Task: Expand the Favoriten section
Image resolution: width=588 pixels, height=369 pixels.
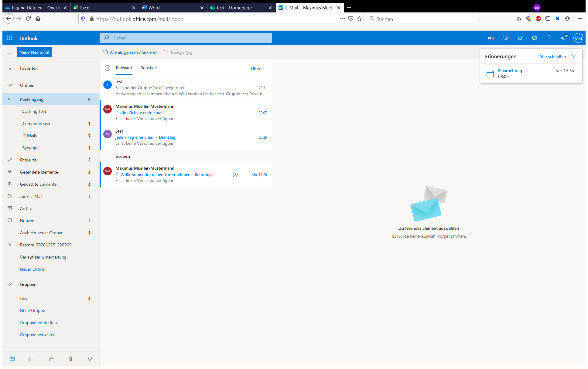Action: [10, 68]
